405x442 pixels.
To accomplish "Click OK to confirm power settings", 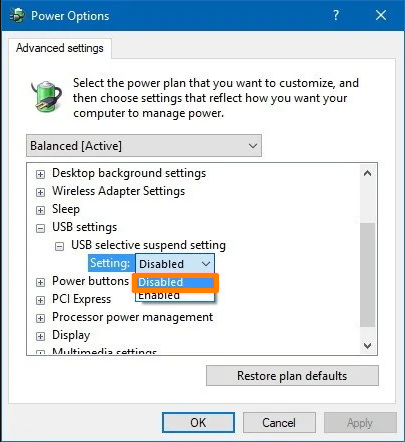I will coord(198,423).
